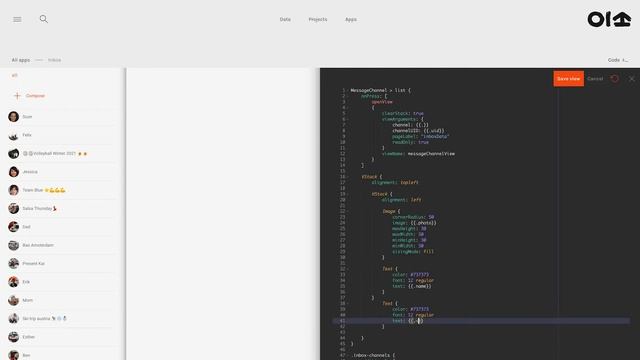Open the Volleyball Winter 2021 channel
640x360 pixels.
point(62,153)
